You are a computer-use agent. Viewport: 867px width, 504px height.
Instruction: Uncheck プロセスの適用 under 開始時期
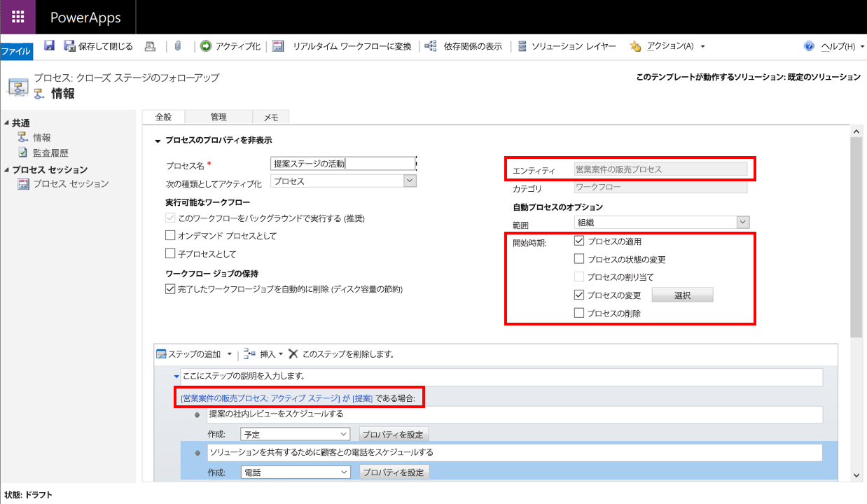tap(579, 240)
